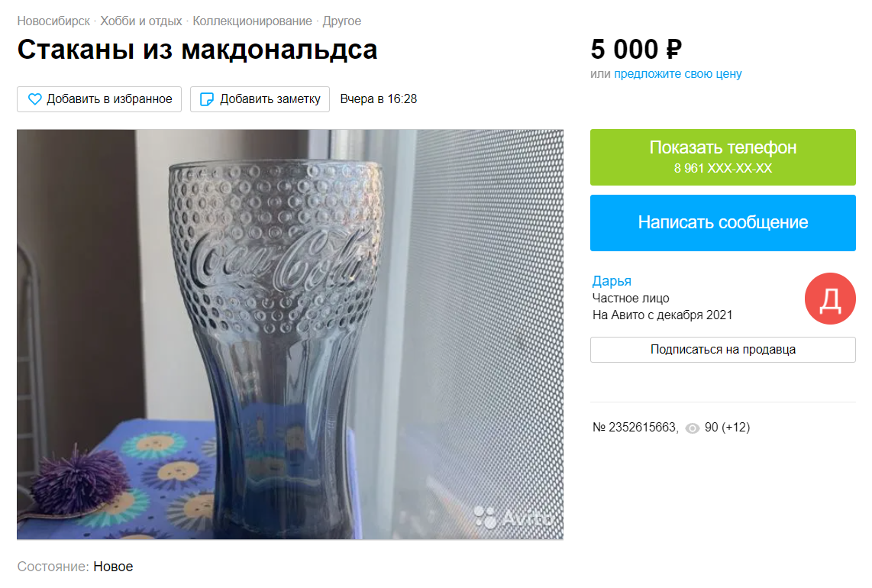Click Написать сообщение button
872x588 pixels.
(722, 222)
